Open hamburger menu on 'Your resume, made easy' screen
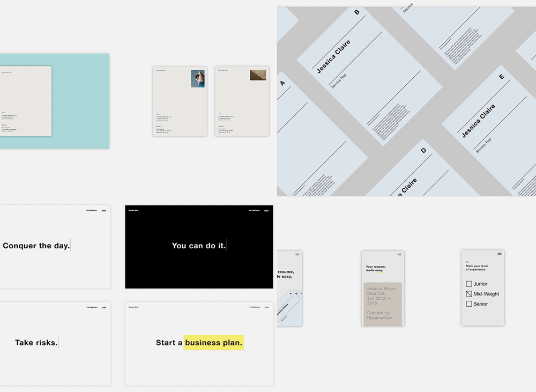The height and width of the screenshot is (392, 536). 400,255
